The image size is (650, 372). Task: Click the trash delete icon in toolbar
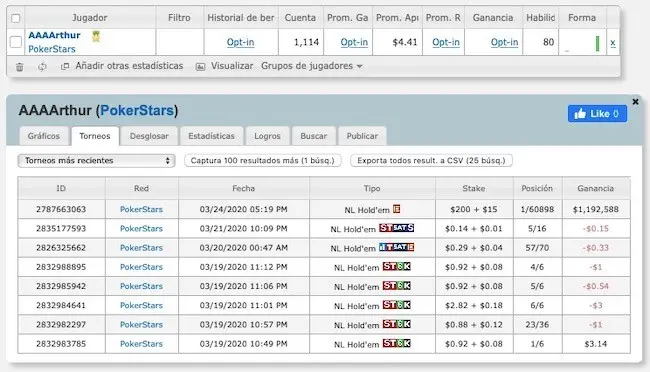click(19, 67)
